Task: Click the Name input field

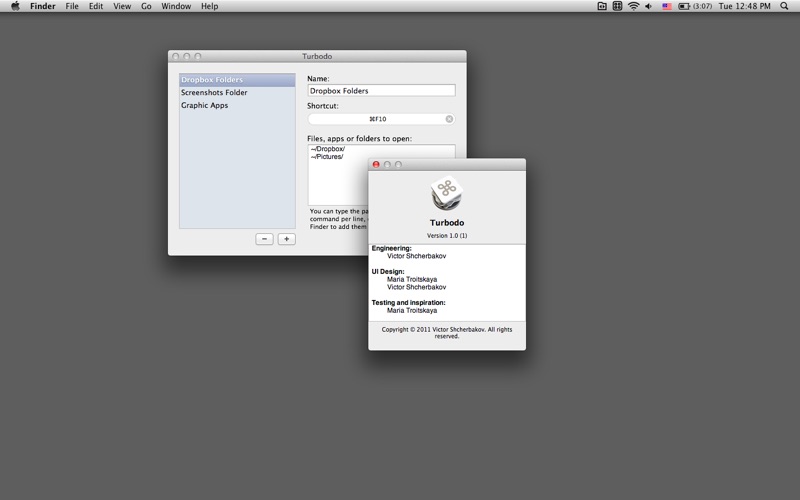Action: (x=381, y=91)
